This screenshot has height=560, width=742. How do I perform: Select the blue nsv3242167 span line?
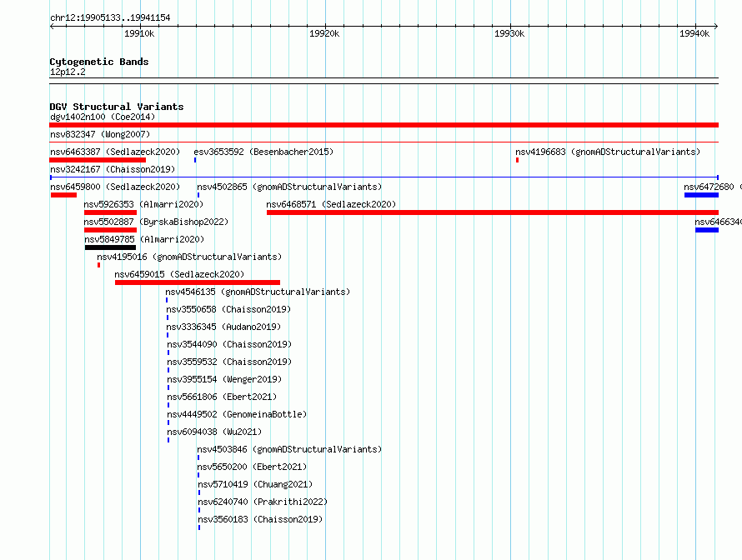pos(384,177)
